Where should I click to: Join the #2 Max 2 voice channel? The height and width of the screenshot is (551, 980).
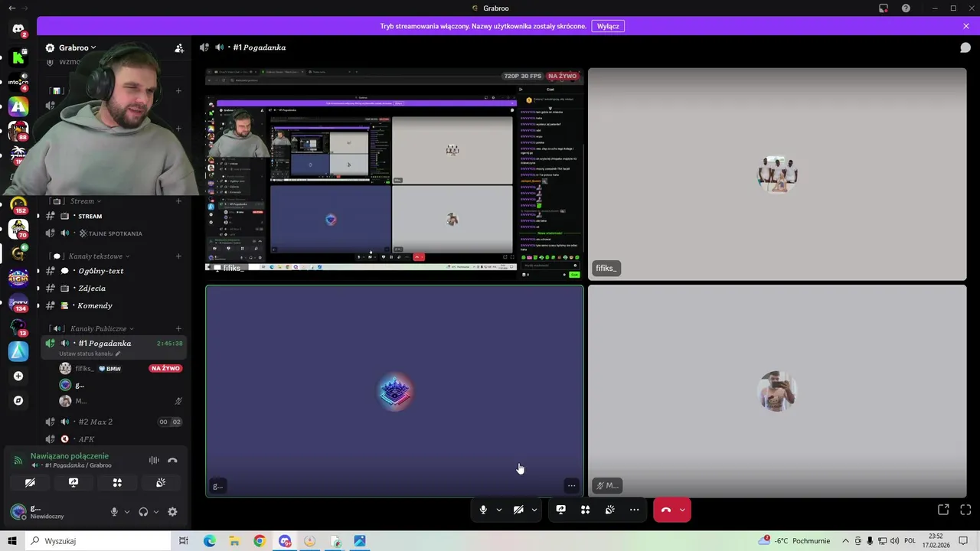pos(113,422)
